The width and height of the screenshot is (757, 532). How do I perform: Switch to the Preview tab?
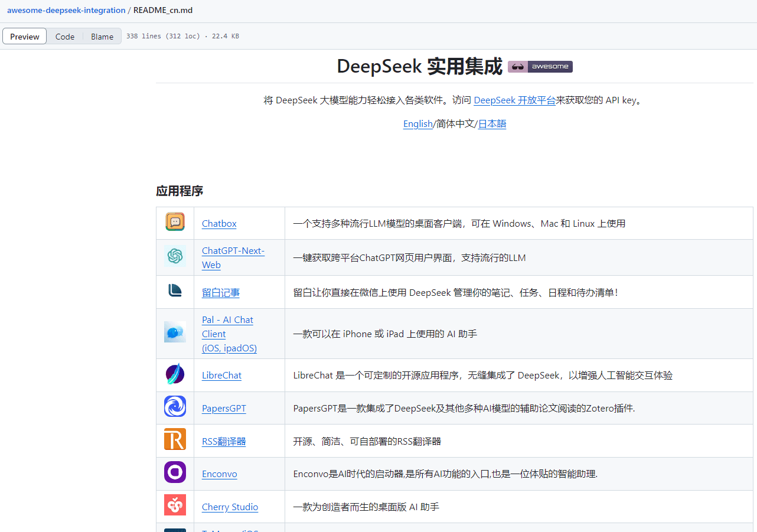coord(25,37)
